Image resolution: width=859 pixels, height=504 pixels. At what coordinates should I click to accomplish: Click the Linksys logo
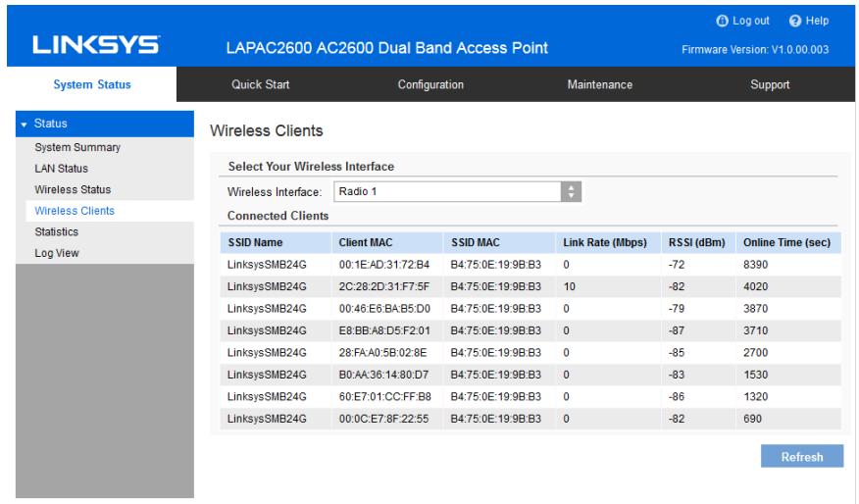[96, 45]
